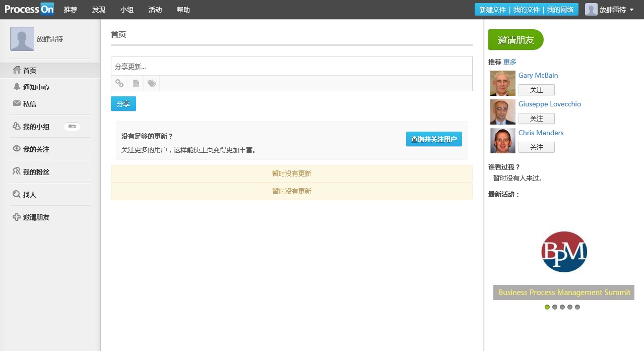This screenshot has height=351, width=644.
Task: Open Giuseppe Lovecchio's profile link
Action: (x=550, y=104)
